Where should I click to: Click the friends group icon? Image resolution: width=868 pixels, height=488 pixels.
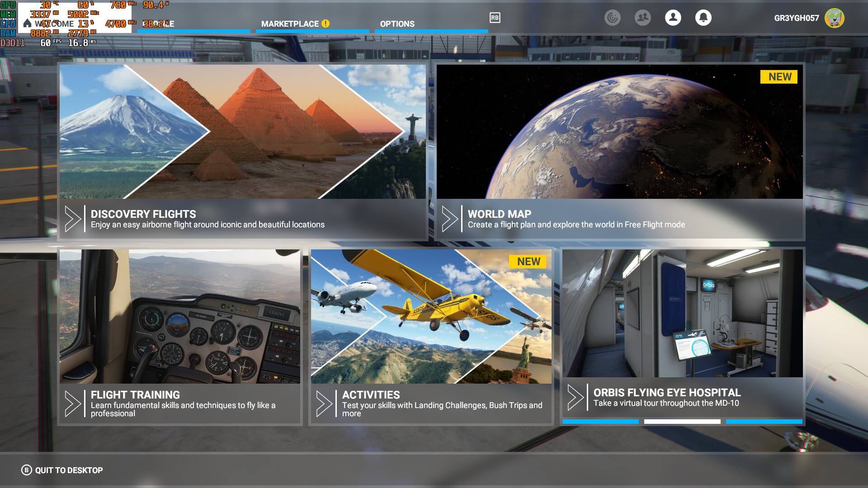click(x=642, y=18)
